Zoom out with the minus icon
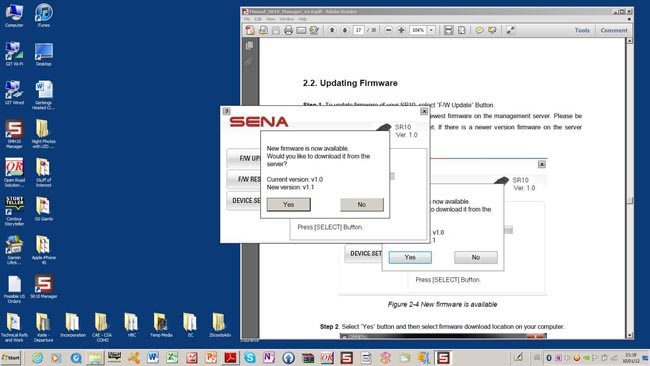650x366 pixels. click(388, 30)
